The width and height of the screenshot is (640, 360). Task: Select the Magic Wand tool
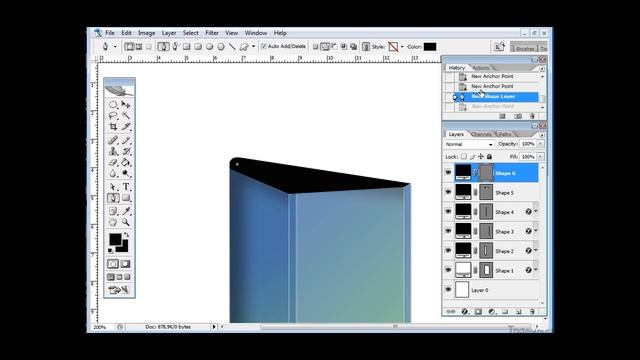click(126, 116)
